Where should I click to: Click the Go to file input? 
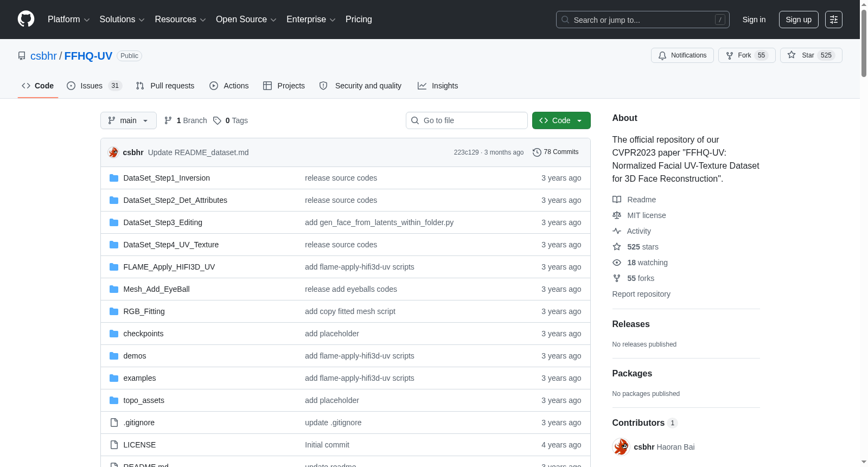point(467,120)
